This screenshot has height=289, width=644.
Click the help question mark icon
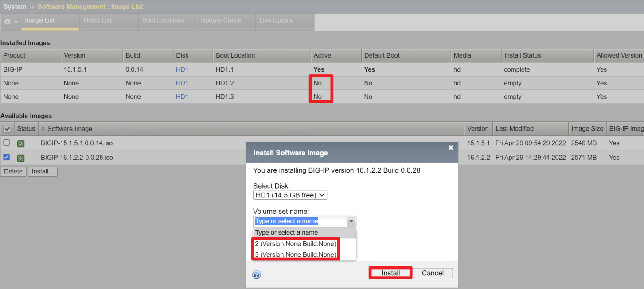coord(257,275)
